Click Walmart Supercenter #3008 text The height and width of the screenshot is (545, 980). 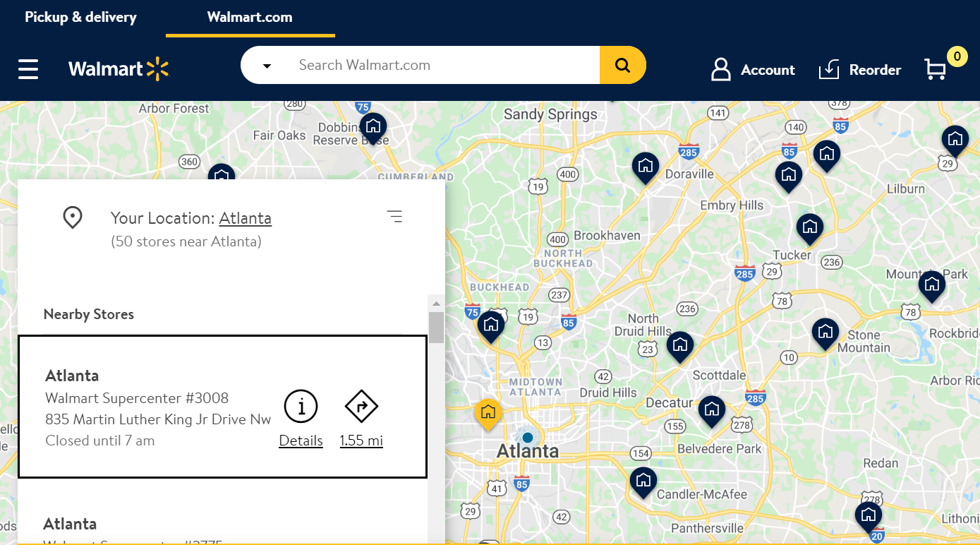click(x=137, y=398)
